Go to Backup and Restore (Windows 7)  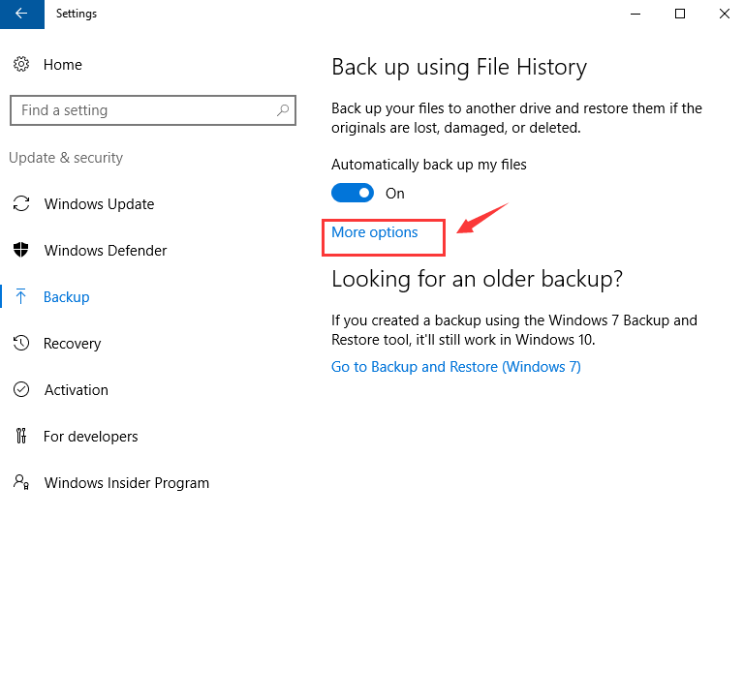[x=456, y=367]
